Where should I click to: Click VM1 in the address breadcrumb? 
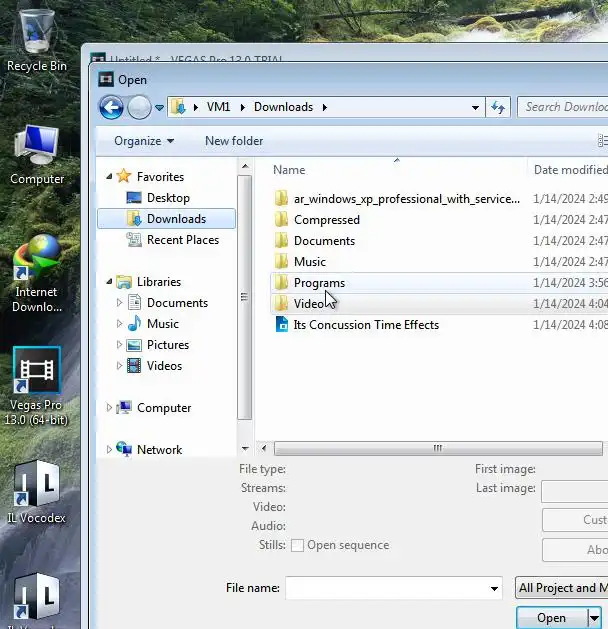point(218,107)
